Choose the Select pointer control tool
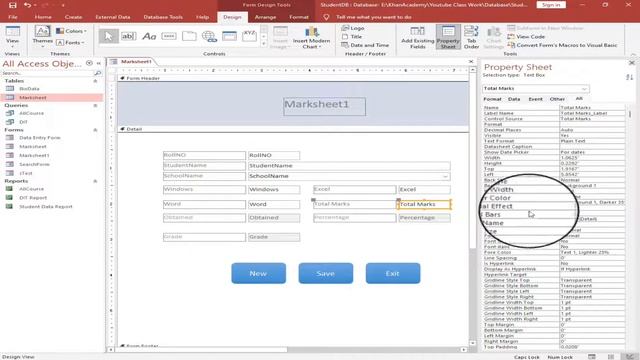 (108, 36)
